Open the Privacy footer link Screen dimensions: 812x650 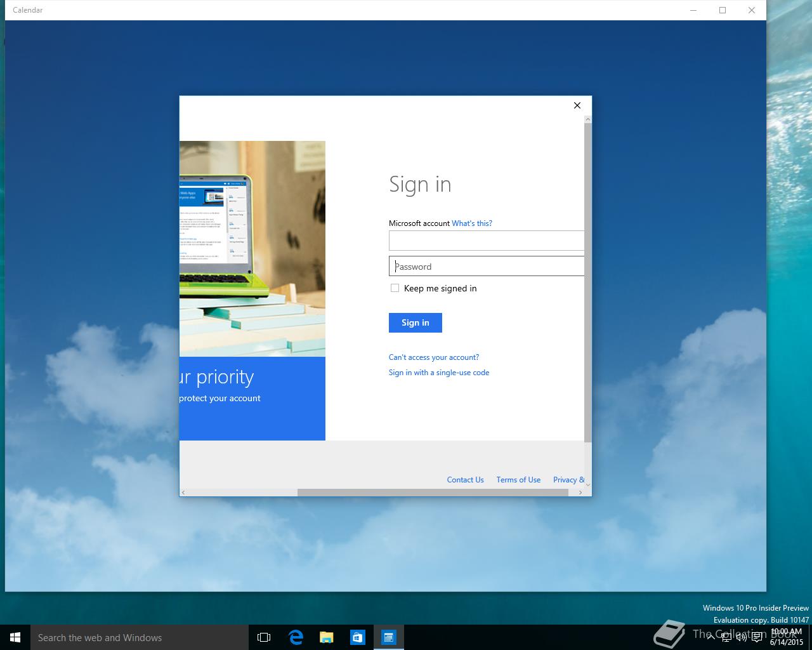point(568,480)
